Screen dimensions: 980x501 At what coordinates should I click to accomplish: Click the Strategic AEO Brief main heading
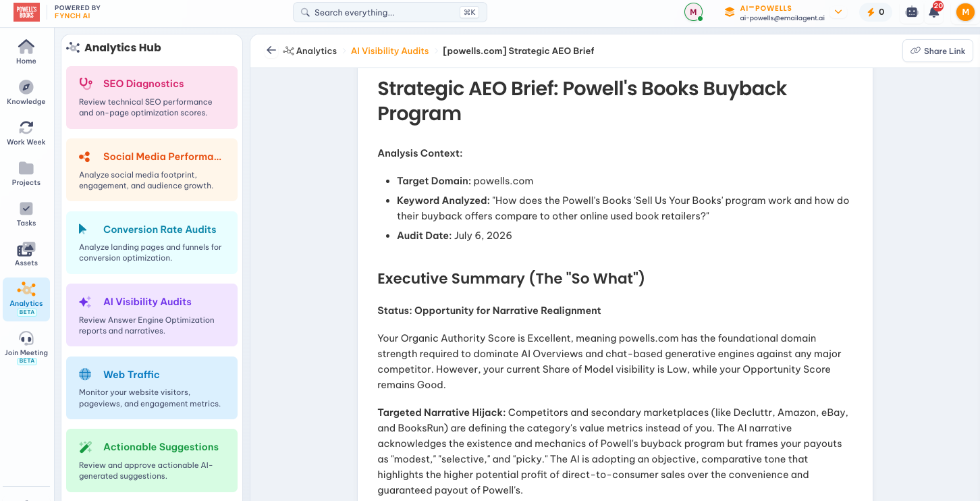582,101
